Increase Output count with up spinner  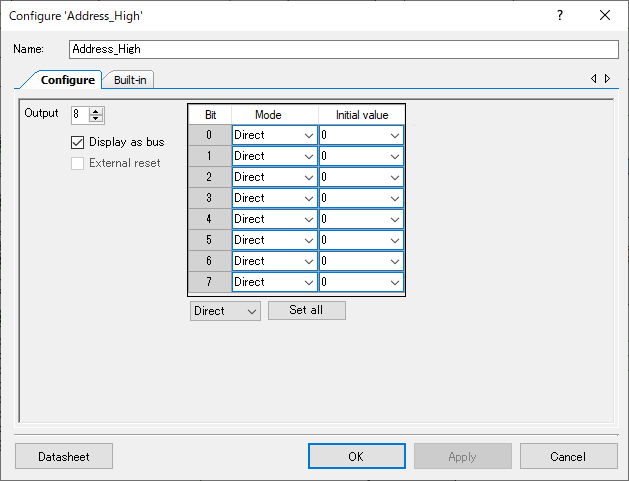tap(96, 111)
